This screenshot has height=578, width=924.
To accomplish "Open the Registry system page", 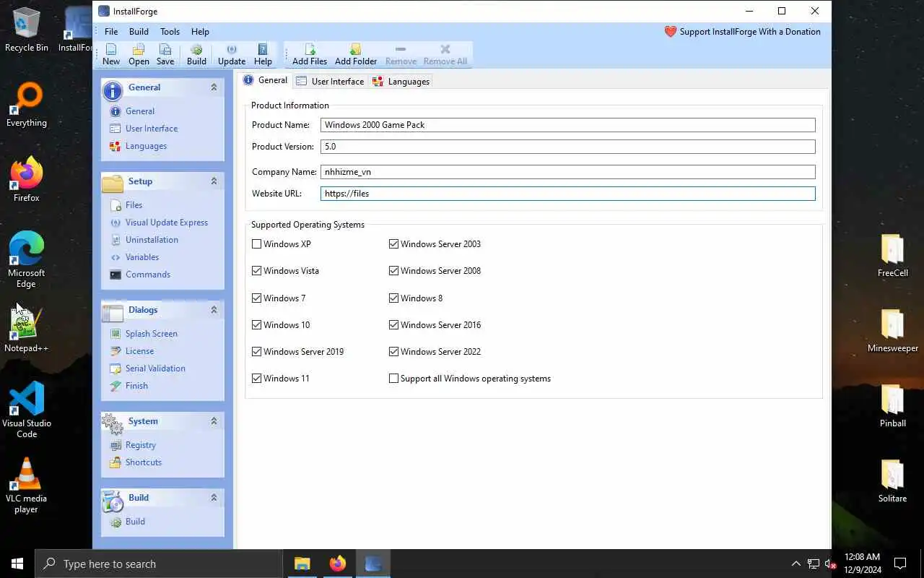I will click(x=141, y=445).
